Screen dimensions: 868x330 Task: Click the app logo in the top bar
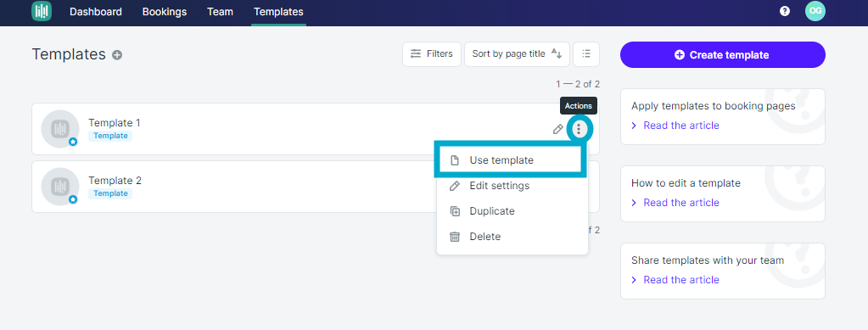[x=42, y=11]
